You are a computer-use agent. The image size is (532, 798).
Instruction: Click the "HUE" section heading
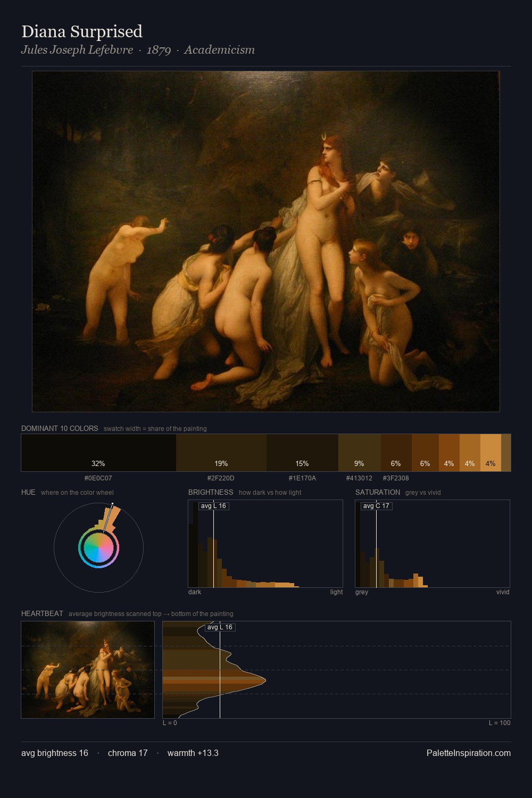(28, 492)
